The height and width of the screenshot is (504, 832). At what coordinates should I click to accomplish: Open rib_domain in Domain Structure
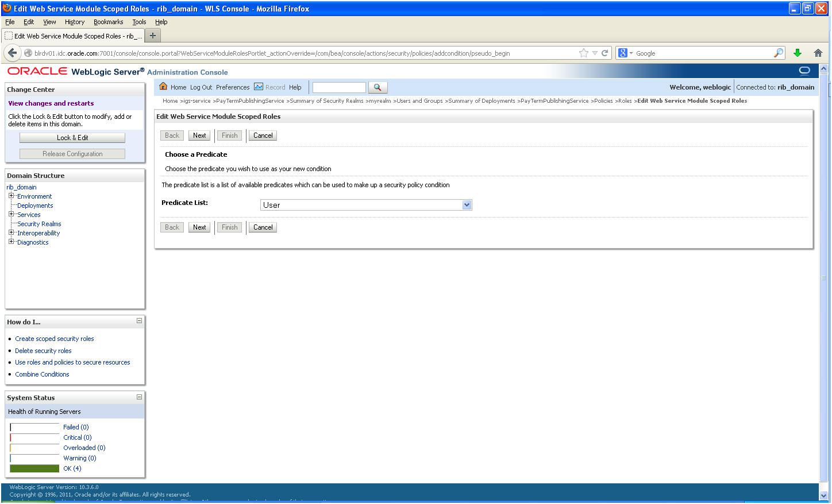[21, 187]
